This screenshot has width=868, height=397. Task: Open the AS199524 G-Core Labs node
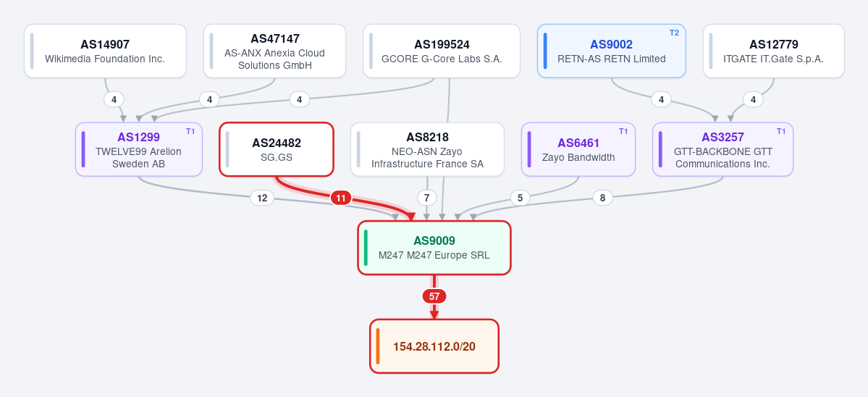pyautogui.click(x=442, y=51)
